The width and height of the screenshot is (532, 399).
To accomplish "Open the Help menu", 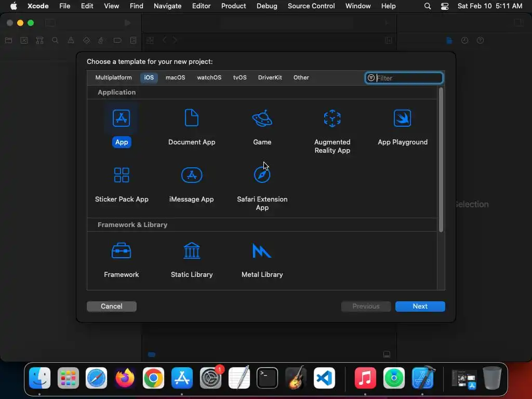I will coord(388,6).
